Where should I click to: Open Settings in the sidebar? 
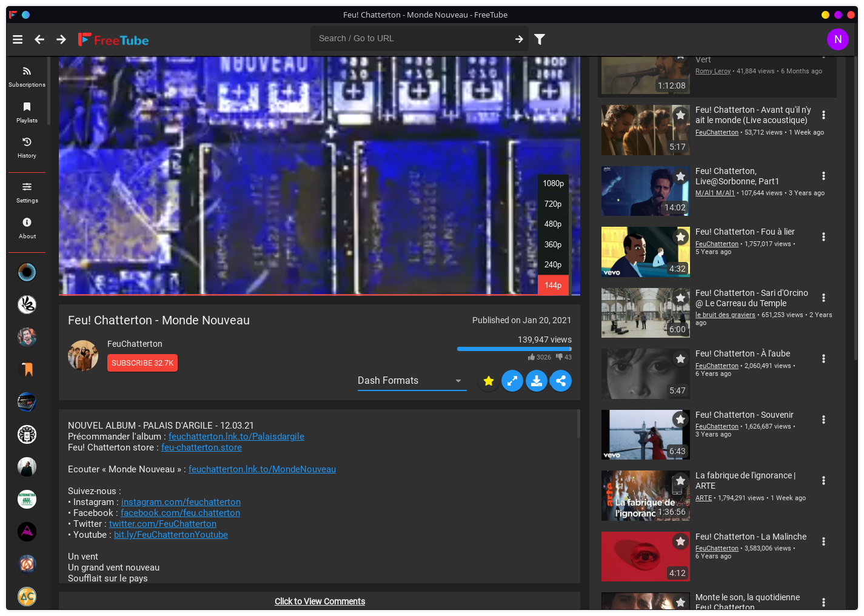(27, 192)
